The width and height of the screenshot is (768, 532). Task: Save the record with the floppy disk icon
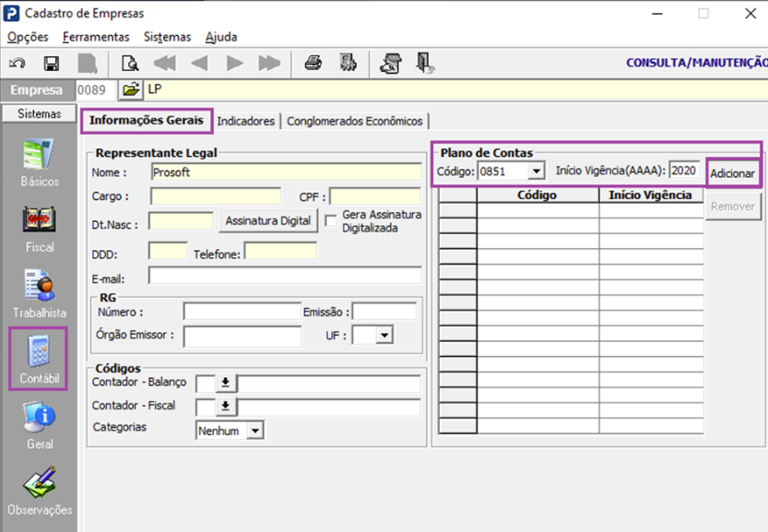tap(52, 64)
